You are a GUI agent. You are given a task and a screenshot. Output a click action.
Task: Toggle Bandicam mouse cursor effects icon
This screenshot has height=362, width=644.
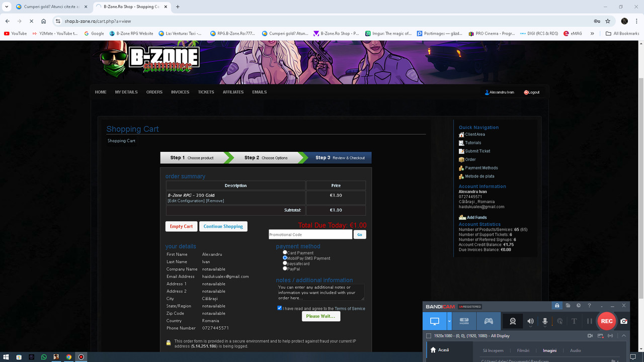click(x=559, y=321)
